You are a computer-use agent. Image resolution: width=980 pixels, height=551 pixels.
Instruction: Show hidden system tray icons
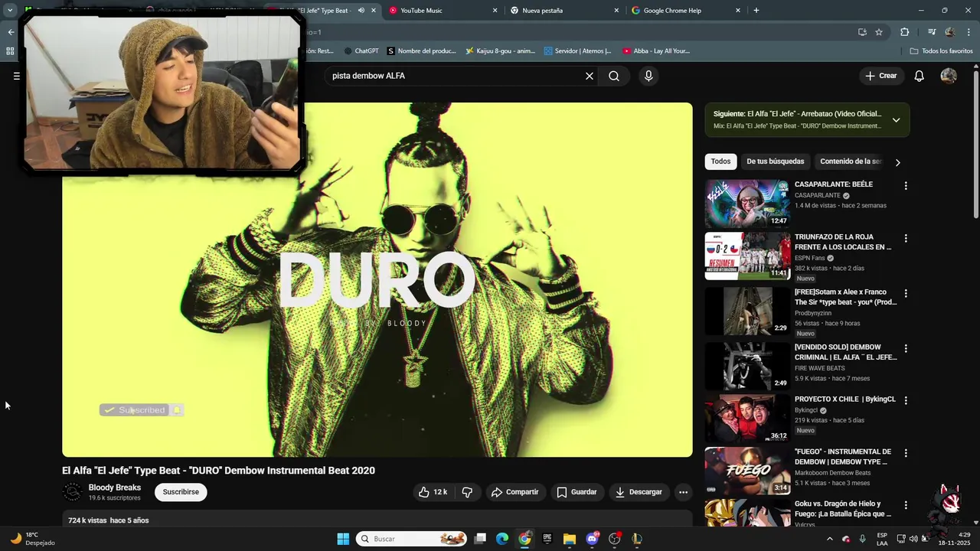tap(829, 539)
